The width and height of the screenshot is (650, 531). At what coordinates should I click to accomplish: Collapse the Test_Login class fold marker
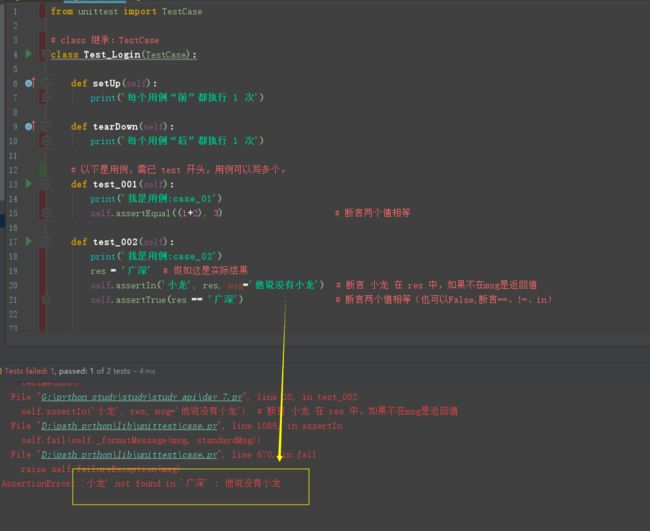(x=45, y=54)
